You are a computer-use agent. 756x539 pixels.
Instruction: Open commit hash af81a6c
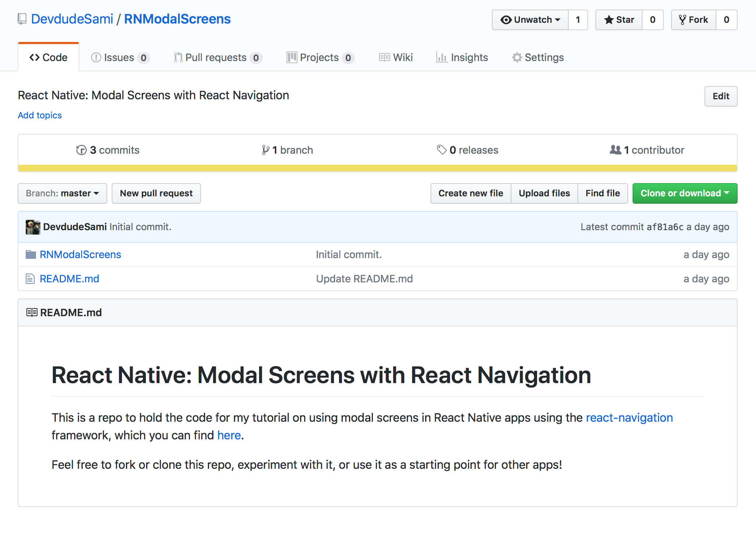[665, 227]
